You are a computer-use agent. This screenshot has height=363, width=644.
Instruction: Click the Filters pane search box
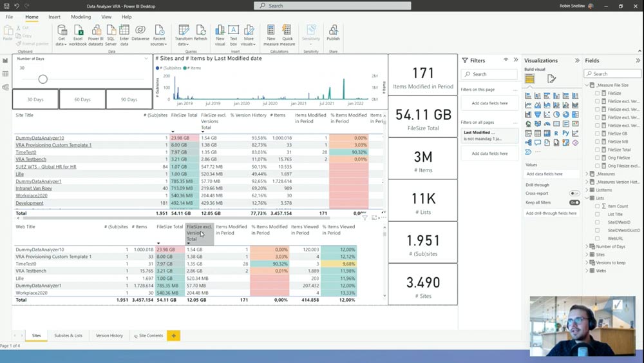coord(489,74)
